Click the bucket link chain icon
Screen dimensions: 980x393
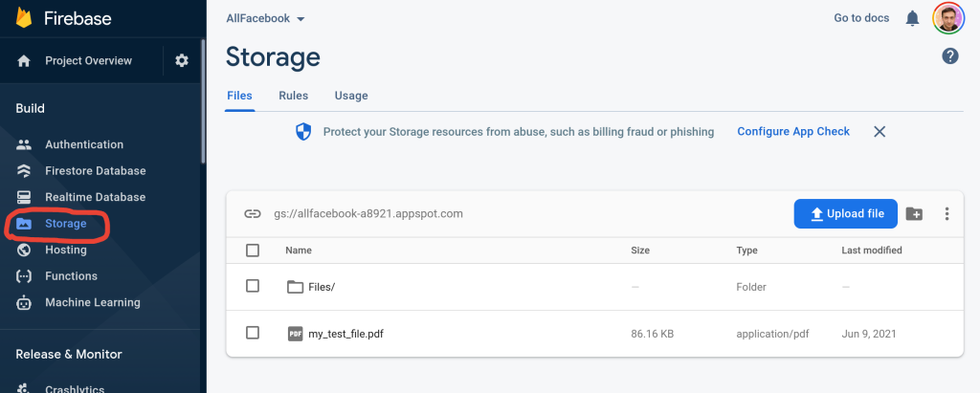252,213
